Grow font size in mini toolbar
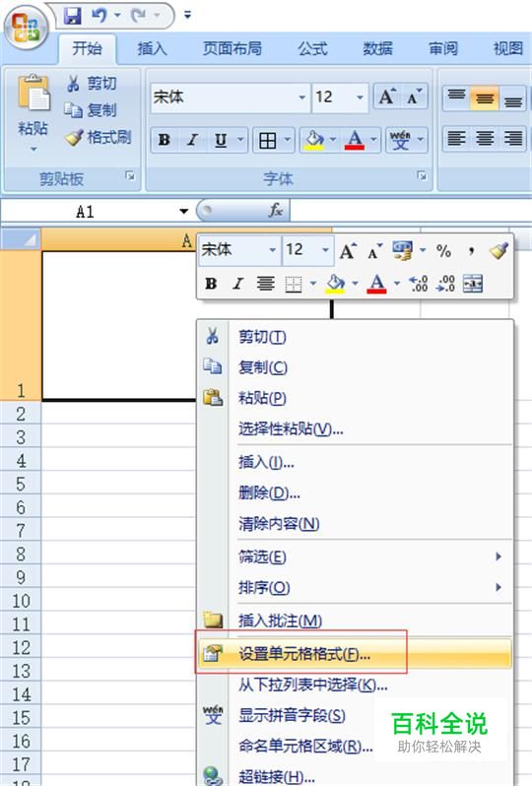The width and height of the screenshot is (532, 786). [x=348, y=250]
